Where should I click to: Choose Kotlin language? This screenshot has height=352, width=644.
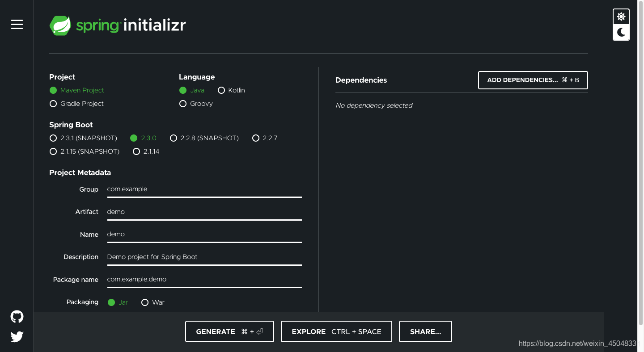(x=231, y=90)
